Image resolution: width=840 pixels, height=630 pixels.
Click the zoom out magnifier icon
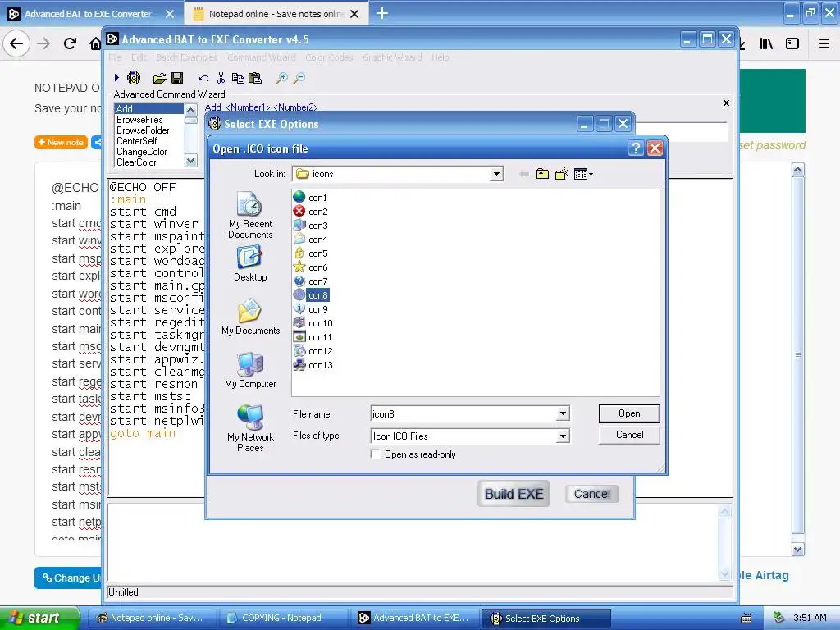click(299, 79)
